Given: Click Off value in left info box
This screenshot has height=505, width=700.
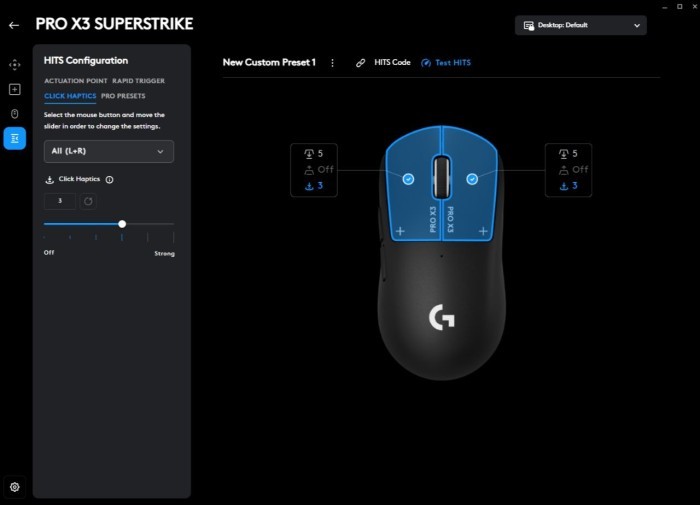Looking at the screenshot, I should pyautogui.click(x=325, y=170).
